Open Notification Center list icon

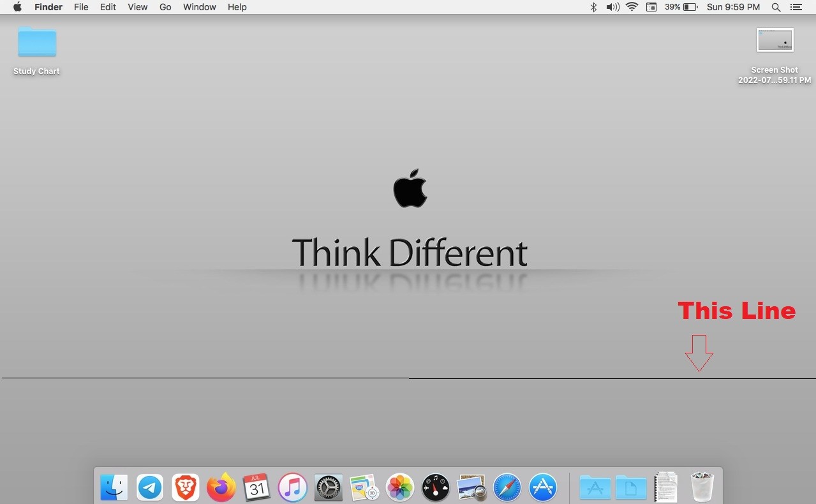point(796,7)
